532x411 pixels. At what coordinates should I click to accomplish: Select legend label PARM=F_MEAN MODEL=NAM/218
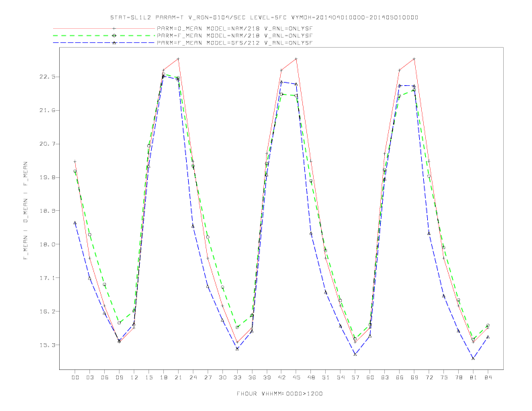pos(234,36)
